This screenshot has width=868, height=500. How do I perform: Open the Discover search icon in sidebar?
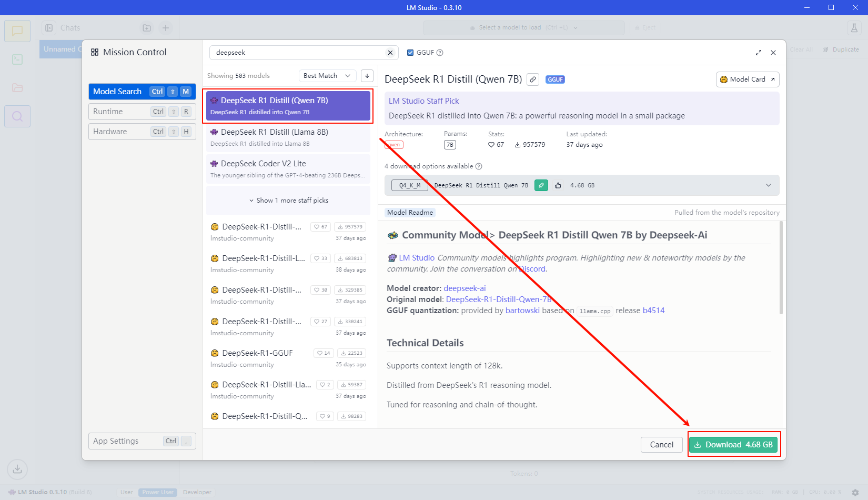click(17, 116)
